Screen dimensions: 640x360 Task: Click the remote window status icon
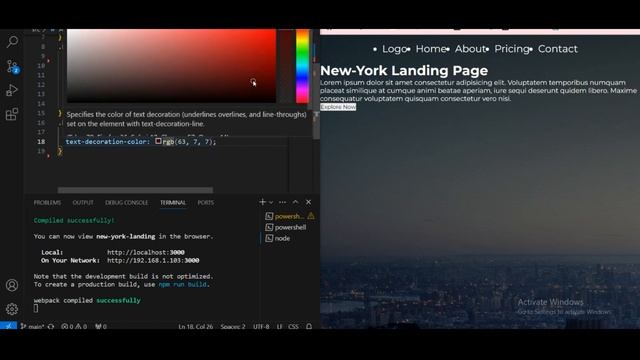click(8, 326)
